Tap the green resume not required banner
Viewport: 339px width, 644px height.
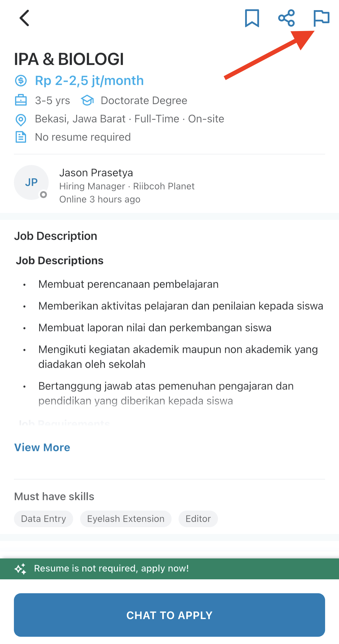click(x=170, y=569)
